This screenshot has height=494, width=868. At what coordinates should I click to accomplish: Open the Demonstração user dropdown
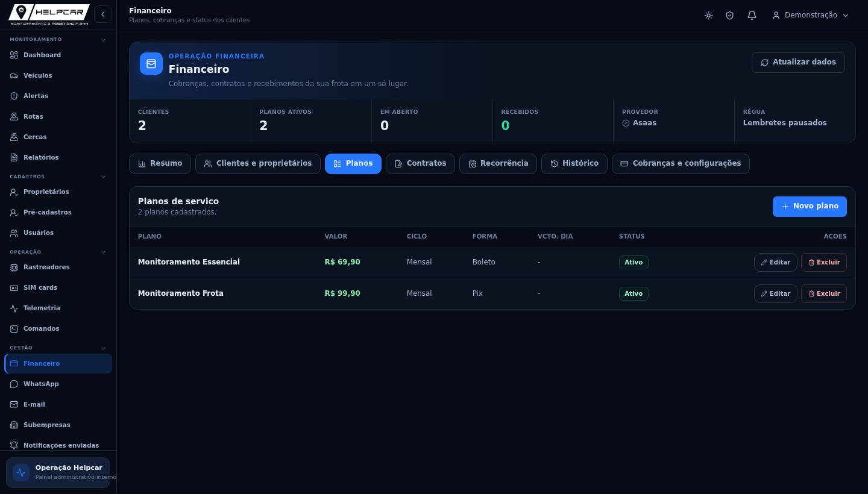click(x=811, y=15)
